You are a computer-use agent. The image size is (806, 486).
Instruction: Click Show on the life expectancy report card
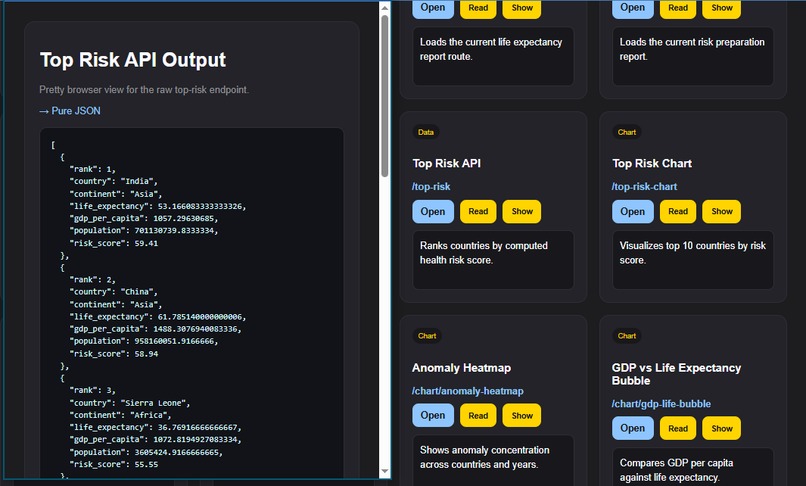click(522, 8)
